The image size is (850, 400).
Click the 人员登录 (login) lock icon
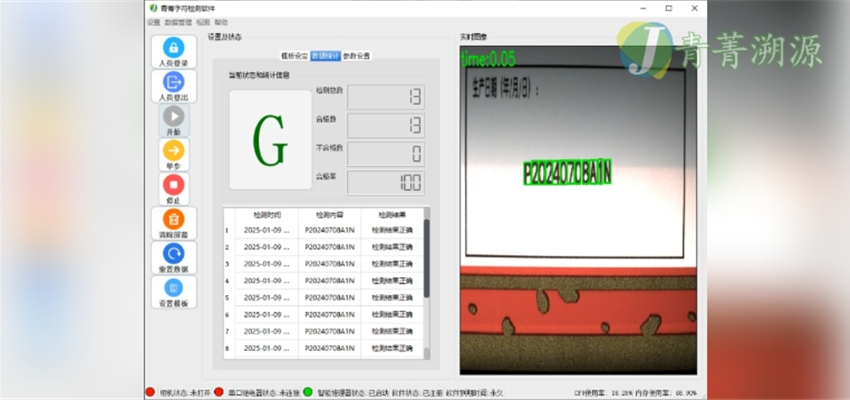(x=173, y=48)
